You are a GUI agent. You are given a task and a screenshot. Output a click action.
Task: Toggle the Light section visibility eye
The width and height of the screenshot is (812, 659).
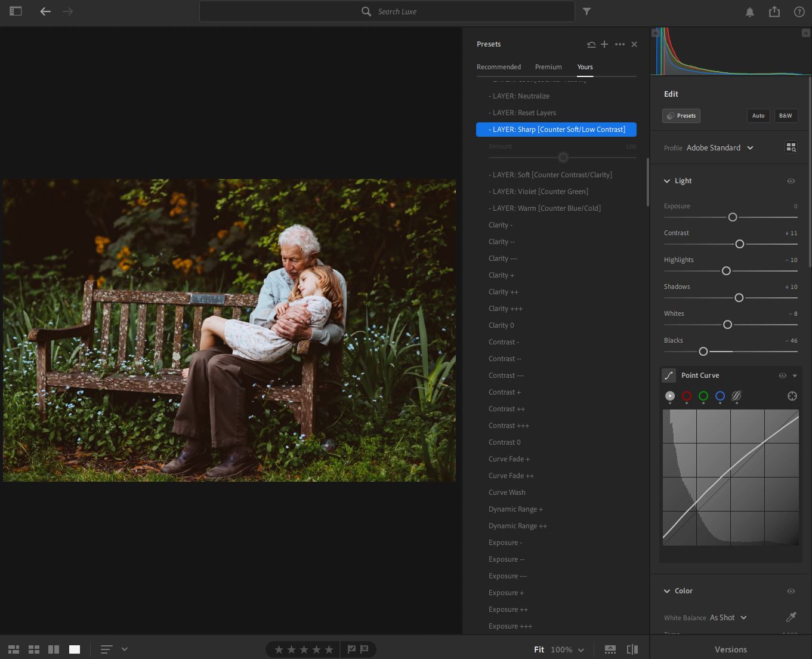791,181
